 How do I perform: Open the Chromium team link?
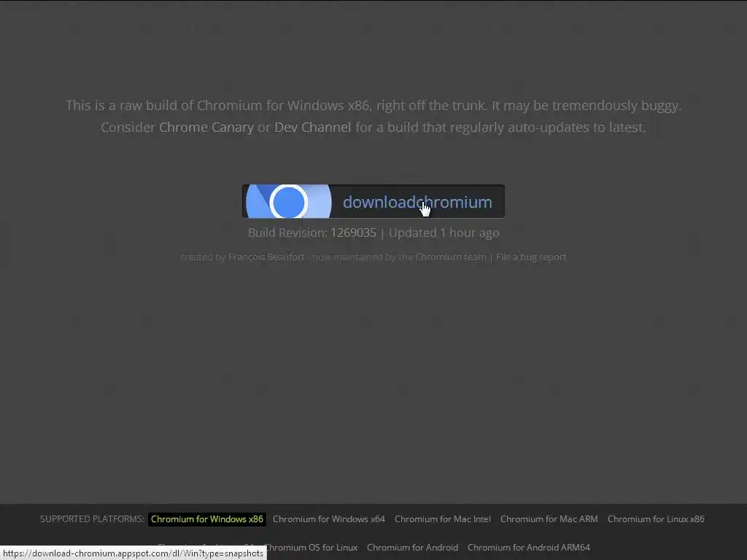click(x=450, y=257)
